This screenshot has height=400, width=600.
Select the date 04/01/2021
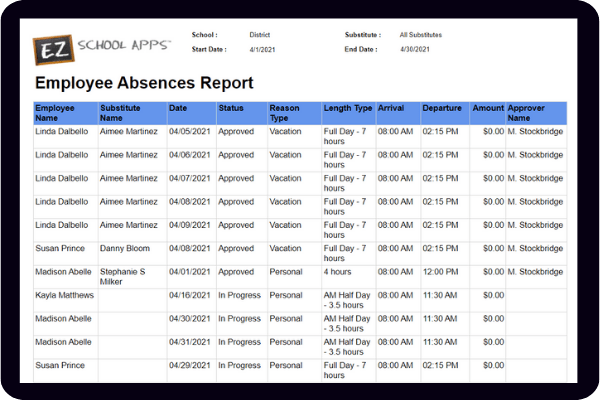point(190,271)
